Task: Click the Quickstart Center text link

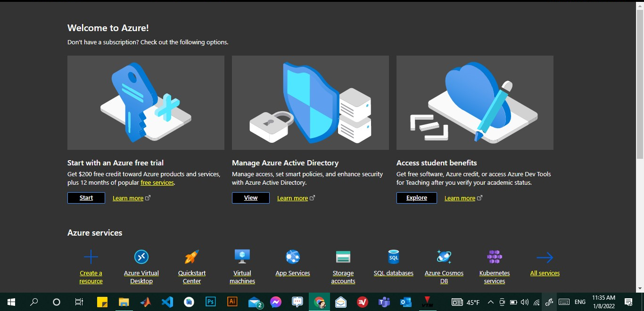Action: [192, 277]
